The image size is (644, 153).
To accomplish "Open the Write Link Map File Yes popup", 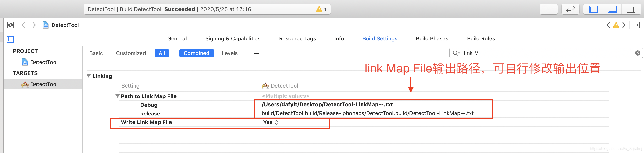I will pyautogui.click(x=270, y=122).
